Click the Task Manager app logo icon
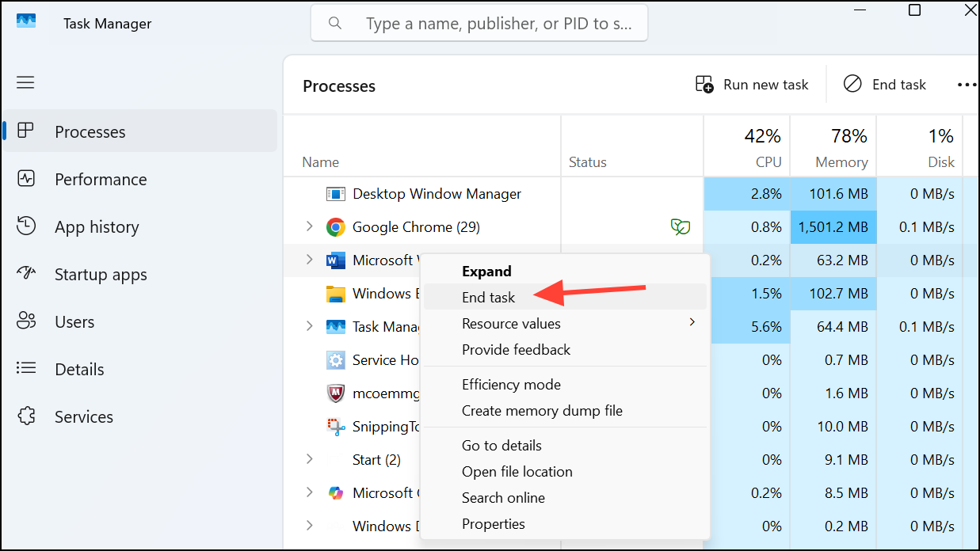Viewport: 980px width, 551px height. tap(26, 23)
